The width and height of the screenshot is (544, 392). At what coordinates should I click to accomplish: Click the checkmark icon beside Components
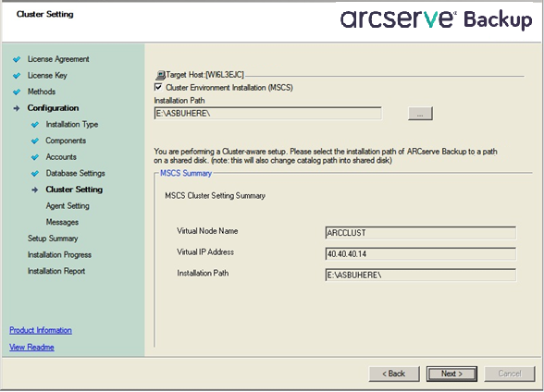pyautogui.click(x=35, y=141)
